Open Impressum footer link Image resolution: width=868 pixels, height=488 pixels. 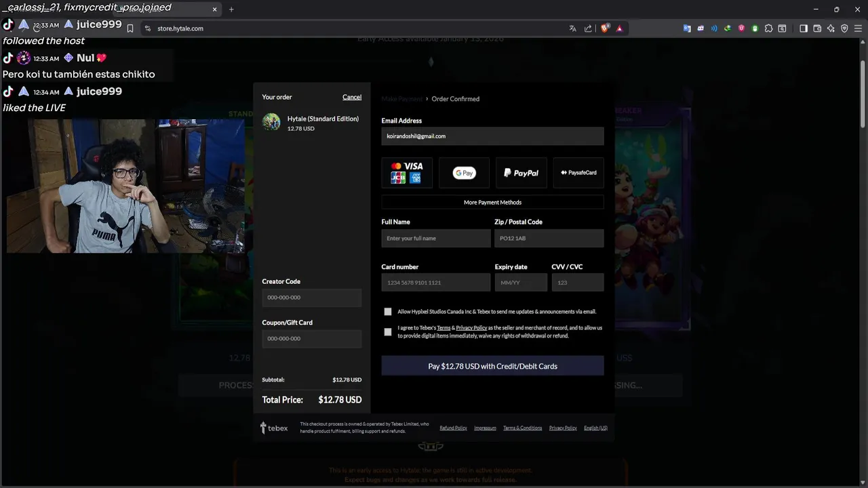tap(485, 428)
